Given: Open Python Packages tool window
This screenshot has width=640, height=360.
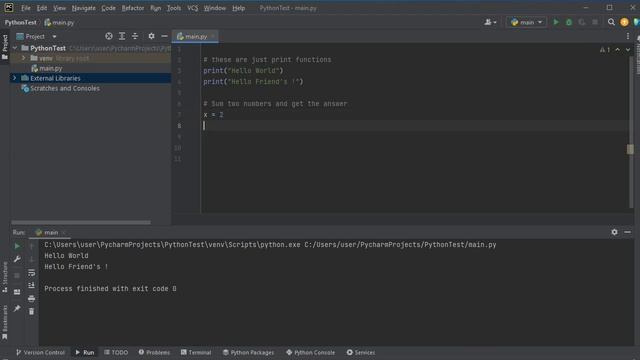Looking at the screenshot, I should pos(248,352).
